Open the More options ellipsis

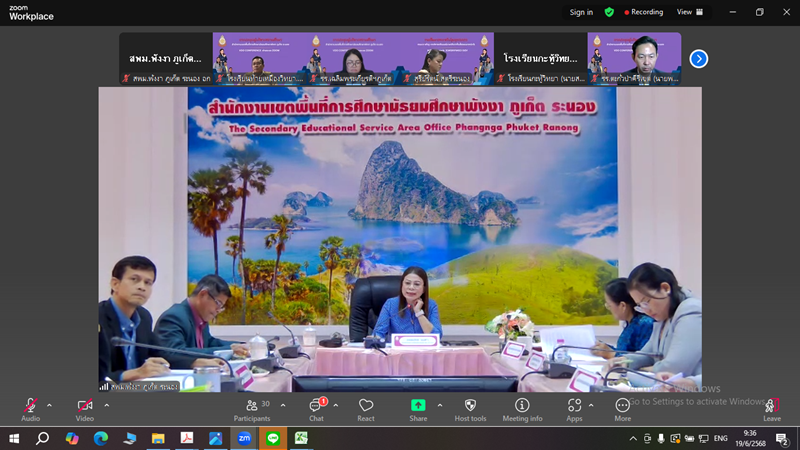[622, 410]
